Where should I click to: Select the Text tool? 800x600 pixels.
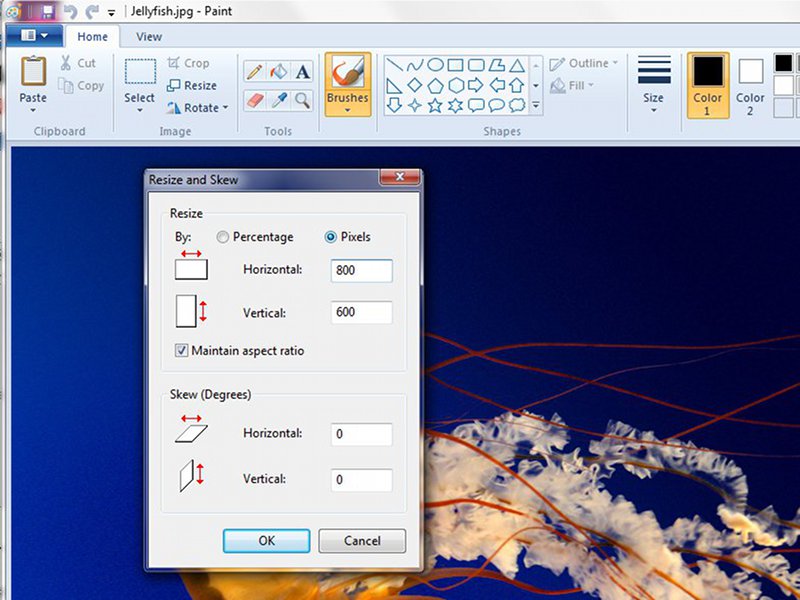[x=303, y=72]
